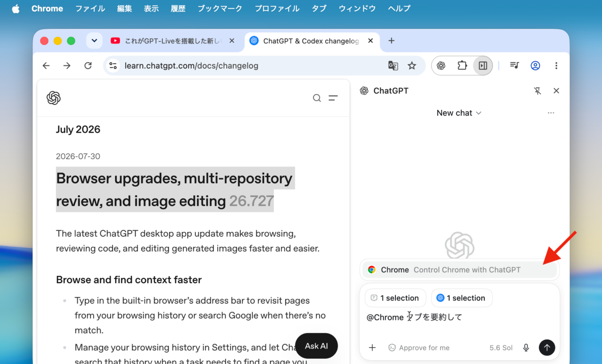
Task: Close the ChatGPT & Codex changelog tab
Action: click(370, 41)
